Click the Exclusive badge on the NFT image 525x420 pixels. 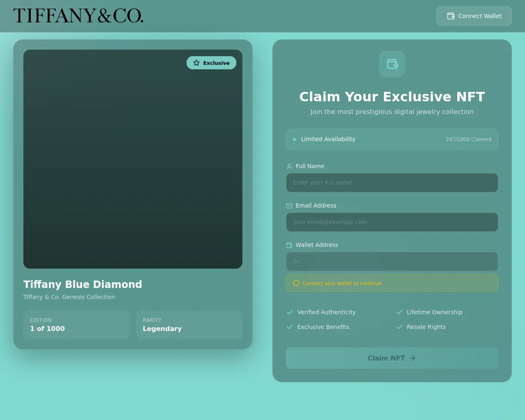click(x=211, y=63)
